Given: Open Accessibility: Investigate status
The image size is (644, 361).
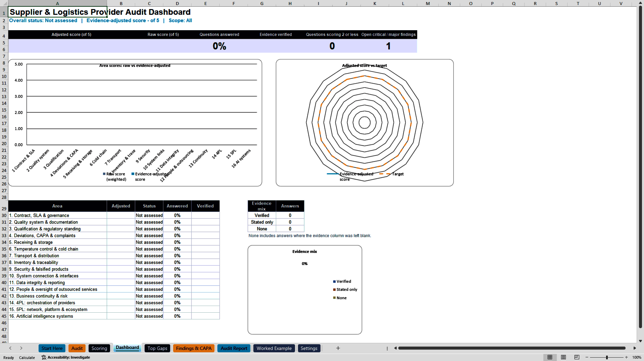Looking at the screenshot, I should coord(66,357).
